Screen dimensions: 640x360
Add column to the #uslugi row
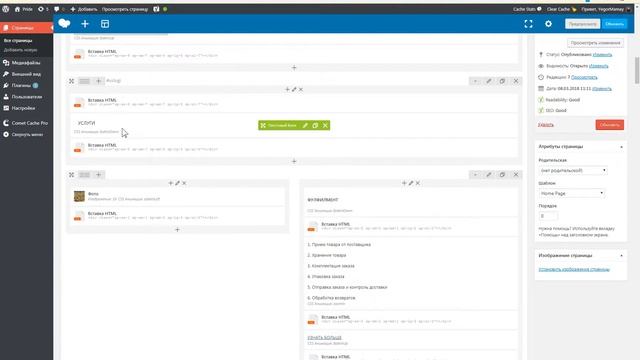click(98, 81)
